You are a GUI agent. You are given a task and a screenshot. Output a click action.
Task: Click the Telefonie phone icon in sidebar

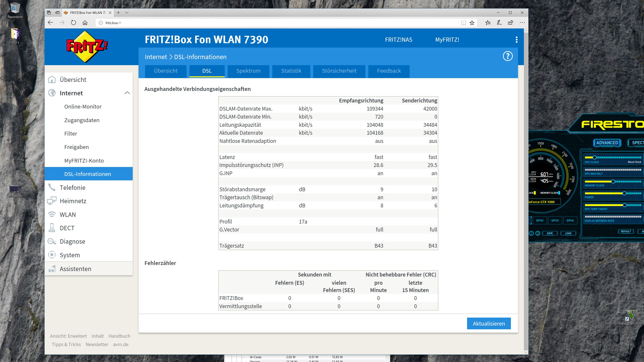(52, 187)
